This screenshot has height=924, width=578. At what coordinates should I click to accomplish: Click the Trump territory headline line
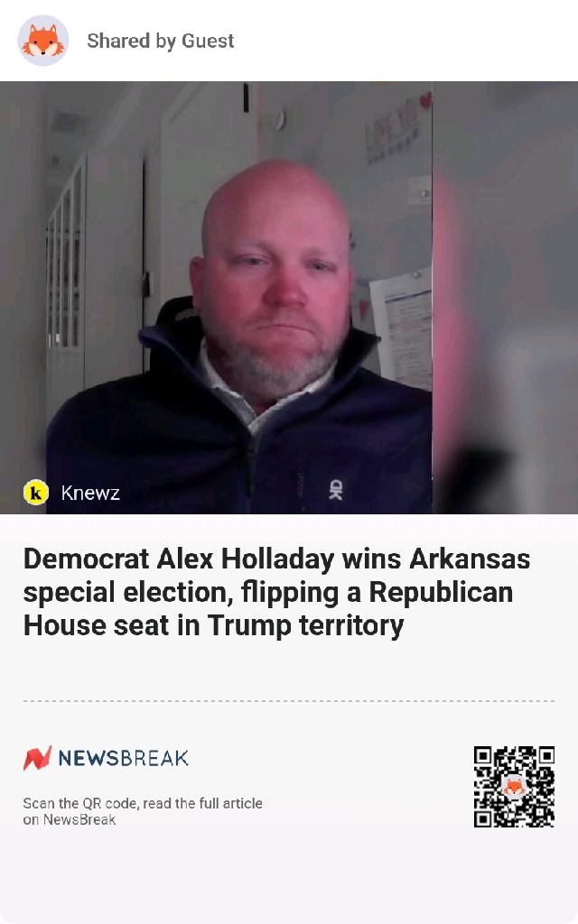(x=213, y=625)
